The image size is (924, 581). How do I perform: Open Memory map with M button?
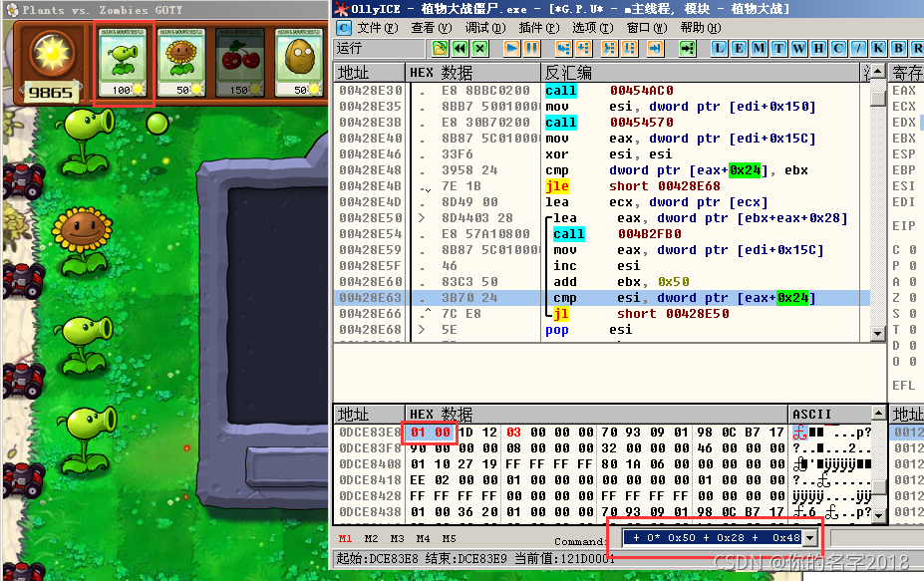[x=759, y=48]
